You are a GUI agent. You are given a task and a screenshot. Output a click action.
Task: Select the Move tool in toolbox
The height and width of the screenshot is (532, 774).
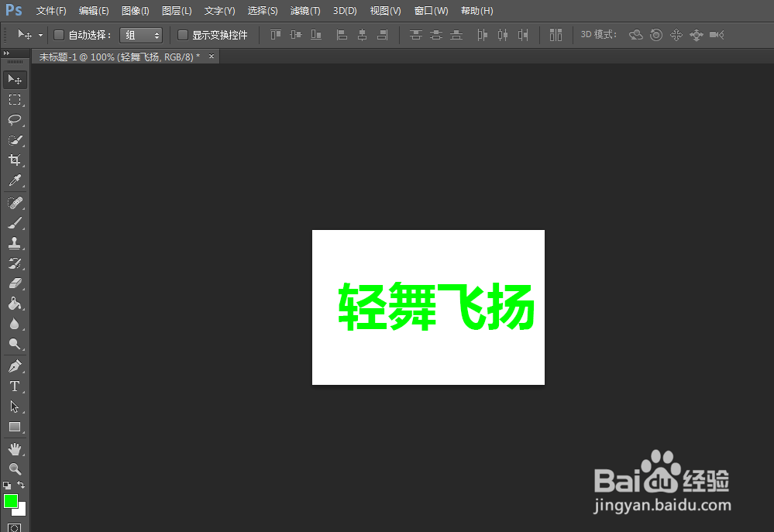15,80
